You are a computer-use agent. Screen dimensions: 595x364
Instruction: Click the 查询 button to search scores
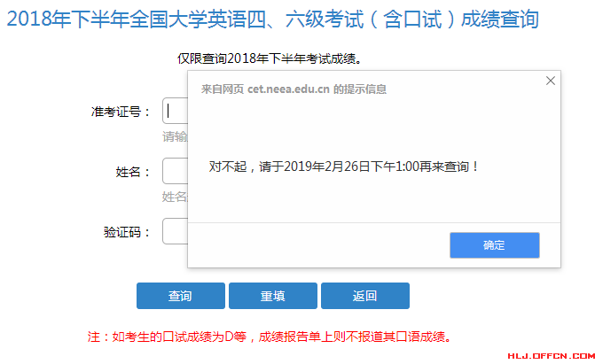(x=181, y=296)
